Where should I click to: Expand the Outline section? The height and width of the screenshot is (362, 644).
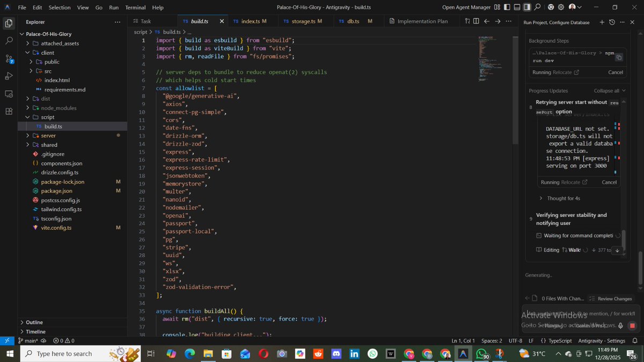pos(72,322)
